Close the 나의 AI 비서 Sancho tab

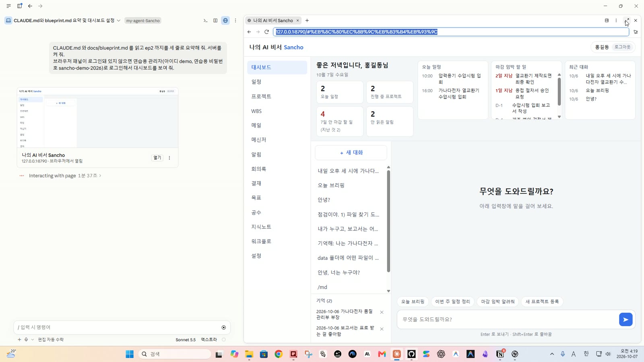tap(298, 21)
